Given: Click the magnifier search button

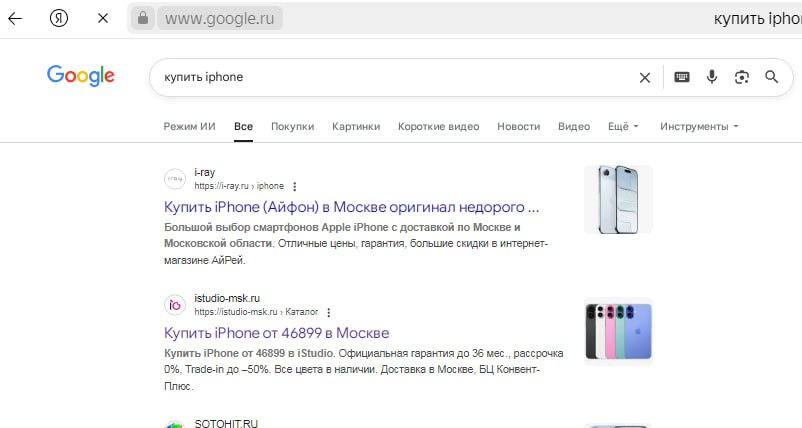Looking at the screenshot, I should click(x=771, y=77).
